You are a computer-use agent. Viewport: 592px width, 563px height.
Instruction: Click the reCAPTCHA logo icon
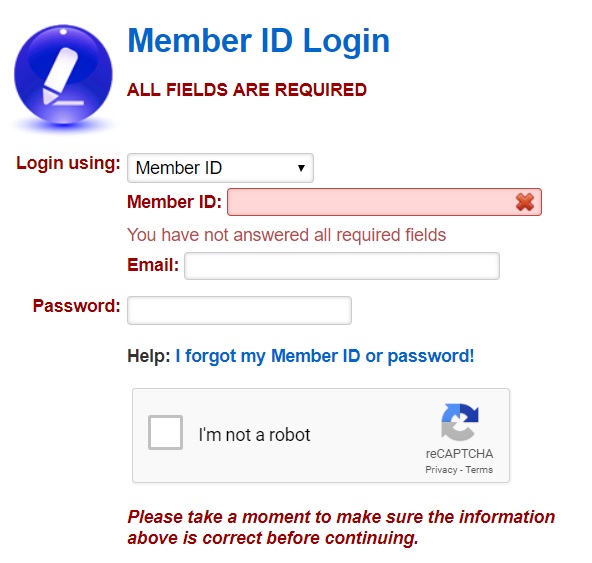[459, 422]
